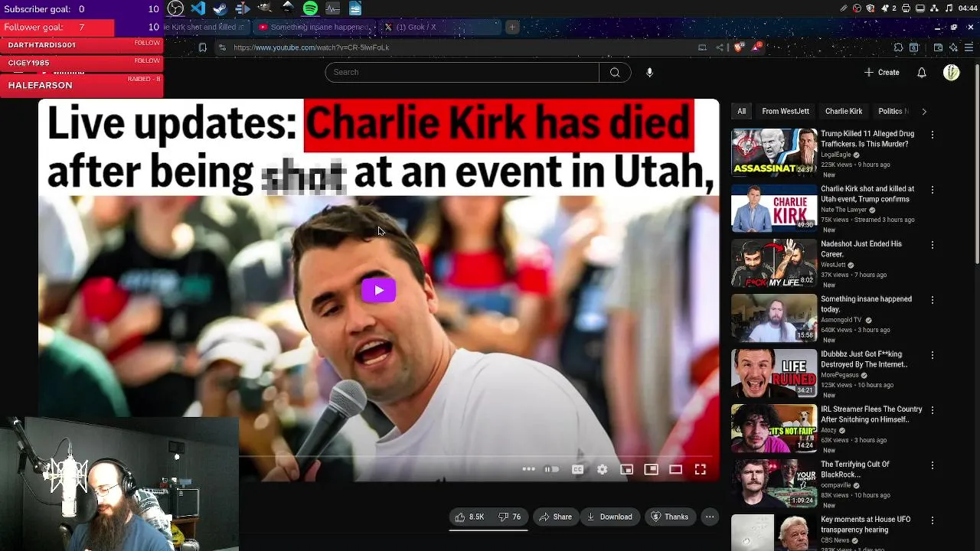Click the 04:44 clock in the tray
Viewport: 980px width, 551px height.
click(968, 8)
